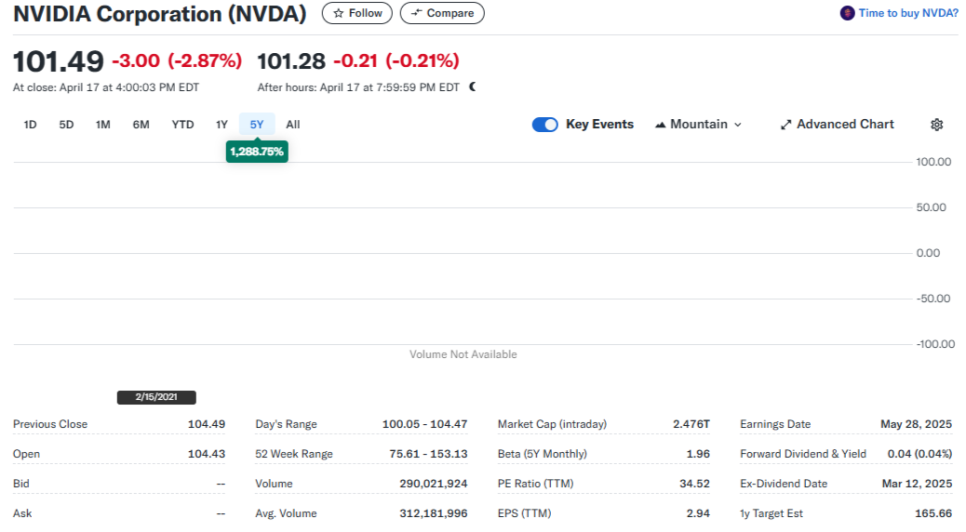Click the Volume value 290,021,924
The height and width of the screenshot is (532, 966).
click(x=433, y=483)
